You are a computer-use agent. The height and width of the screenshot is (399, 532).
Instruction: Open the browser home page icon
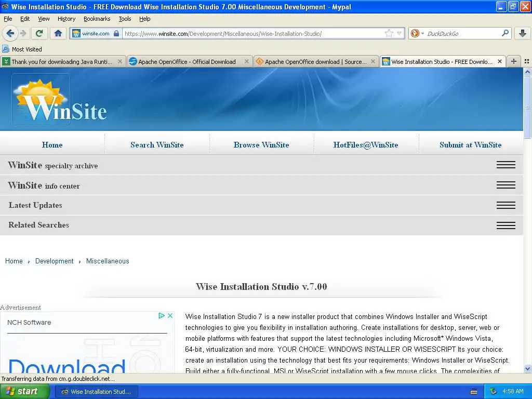pos(58,33)
